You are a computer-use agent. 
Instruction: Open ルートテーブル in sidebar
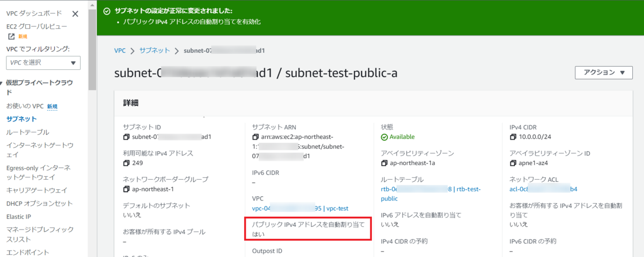[x=28, y=132]
